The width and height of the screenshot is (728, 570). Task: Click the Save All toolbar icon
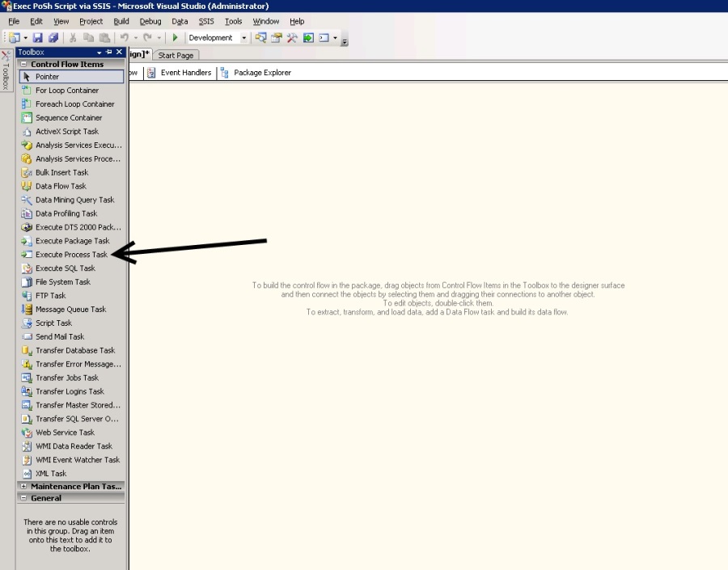pos(53,38)
